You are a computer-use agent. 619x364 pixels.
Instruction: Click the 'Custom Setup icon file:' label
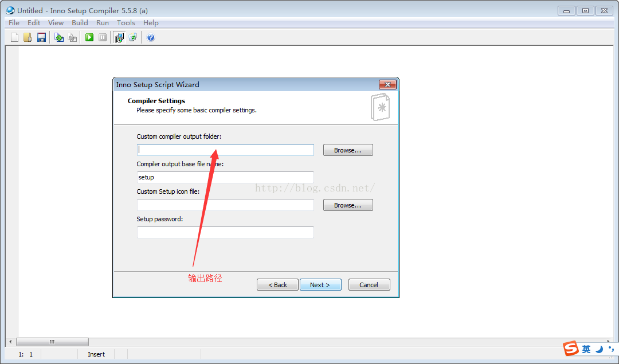[x=168, y=191]
